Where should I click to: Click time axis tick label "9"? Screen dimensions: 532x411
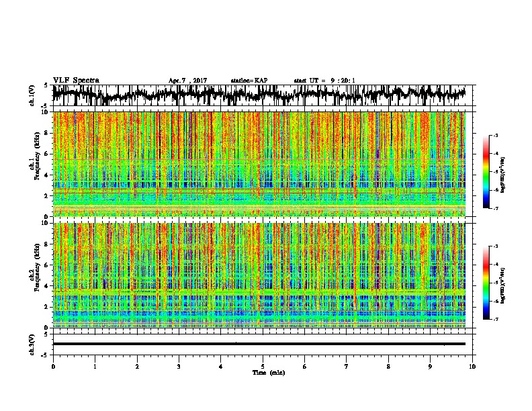click(x=430, y=367)
